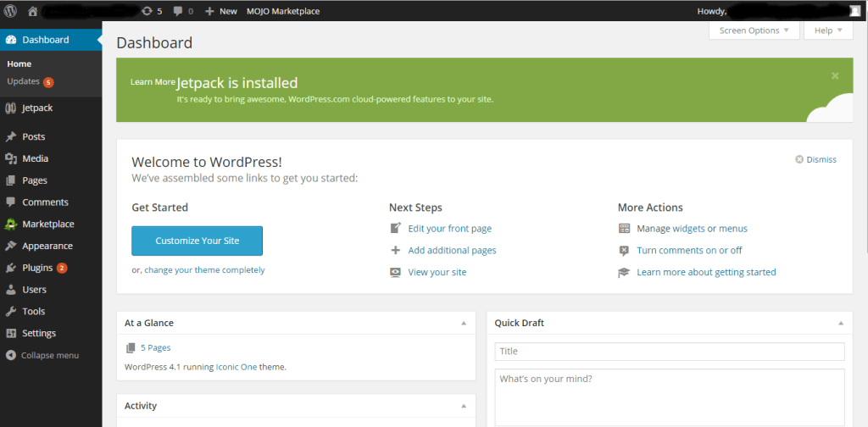Screen dimensions: 868x427
Task: Close the Jetpack is installed banner
Action: 835,75
